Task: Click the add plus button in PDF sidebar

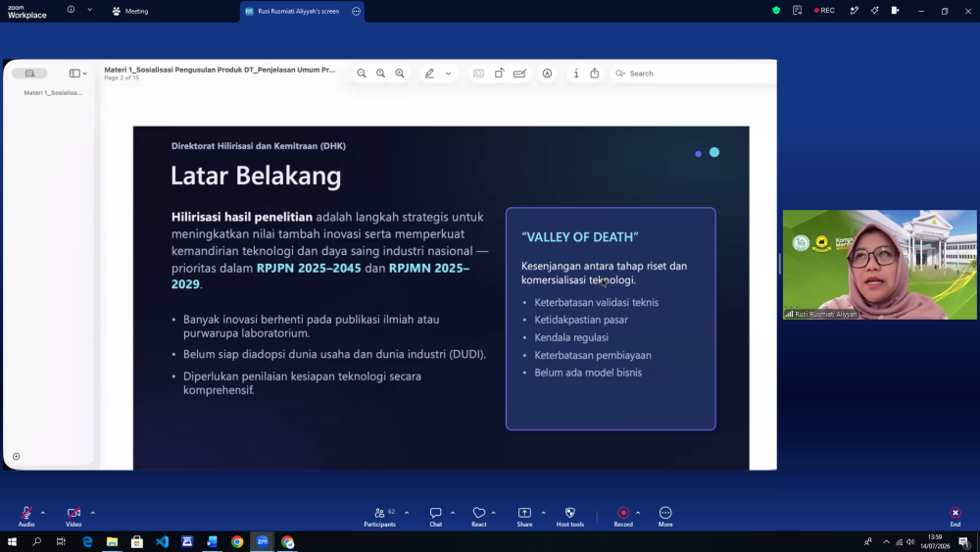Action: (x=17, y=456)
